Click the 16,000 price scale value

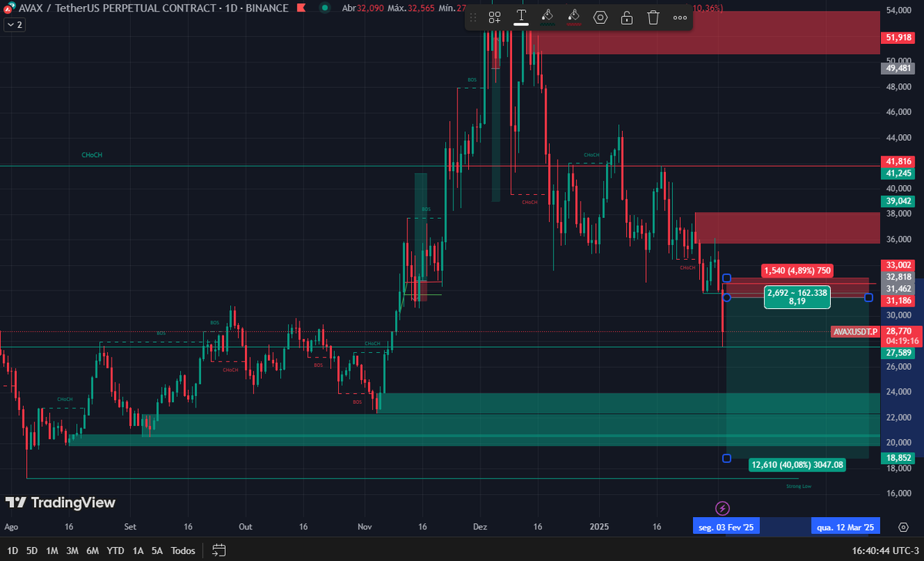coord(899,494)
